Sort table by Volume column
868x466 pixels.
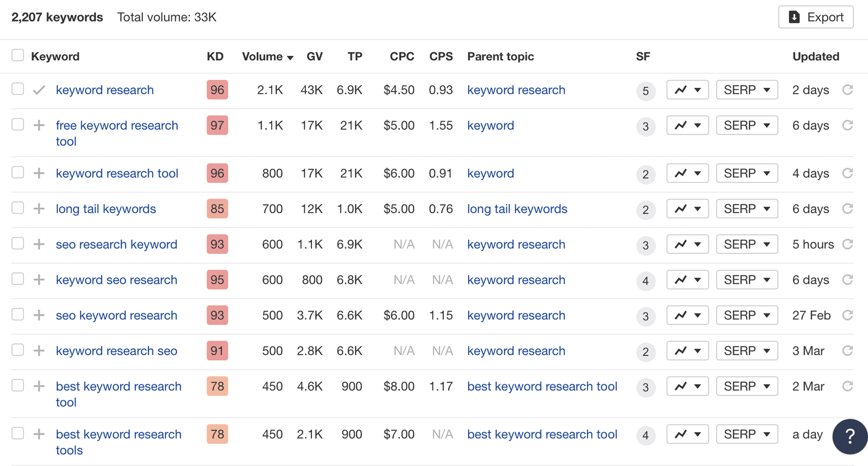(267, 56)
